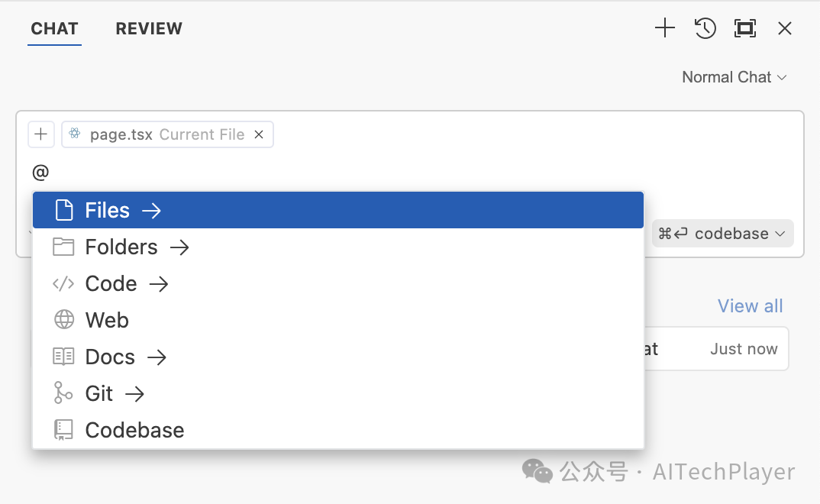Select Codebase in the mention list

(x=134, y=430)
